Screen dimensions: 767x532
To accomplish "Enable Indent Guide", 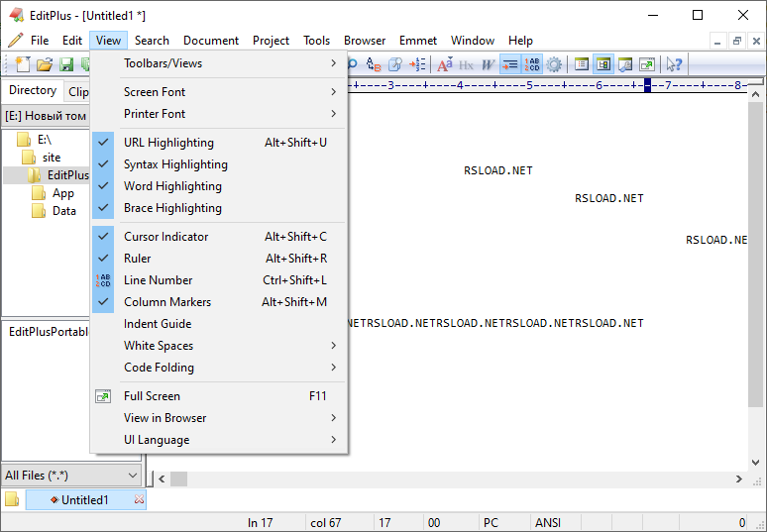I will (x=219, y=323).
